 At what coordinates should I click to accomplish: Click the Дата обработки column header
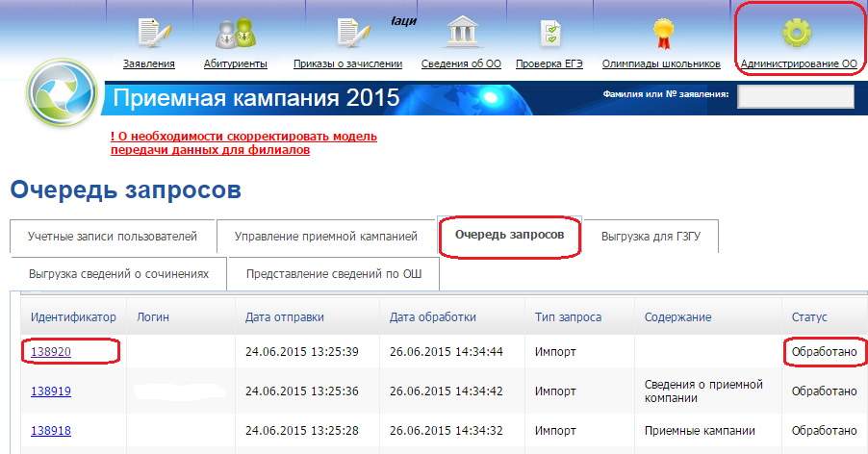pyautogui.click(x=452, y=316)
